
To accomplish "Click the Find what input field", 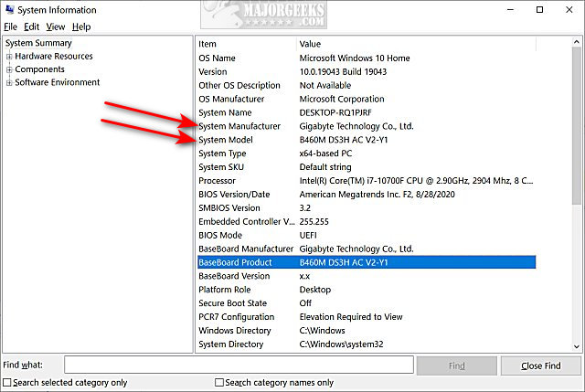I will pos(239,365).
